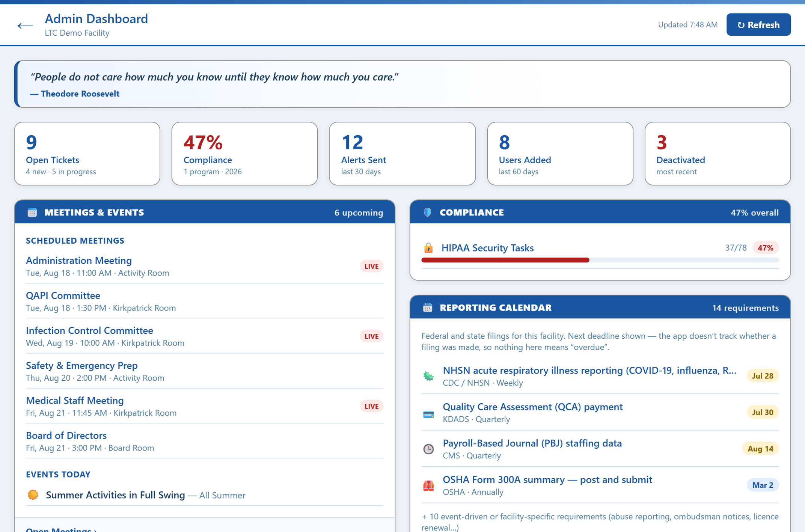
Task: Click the 'EVENTS TODAY' section heading
Action: point(58,475)
